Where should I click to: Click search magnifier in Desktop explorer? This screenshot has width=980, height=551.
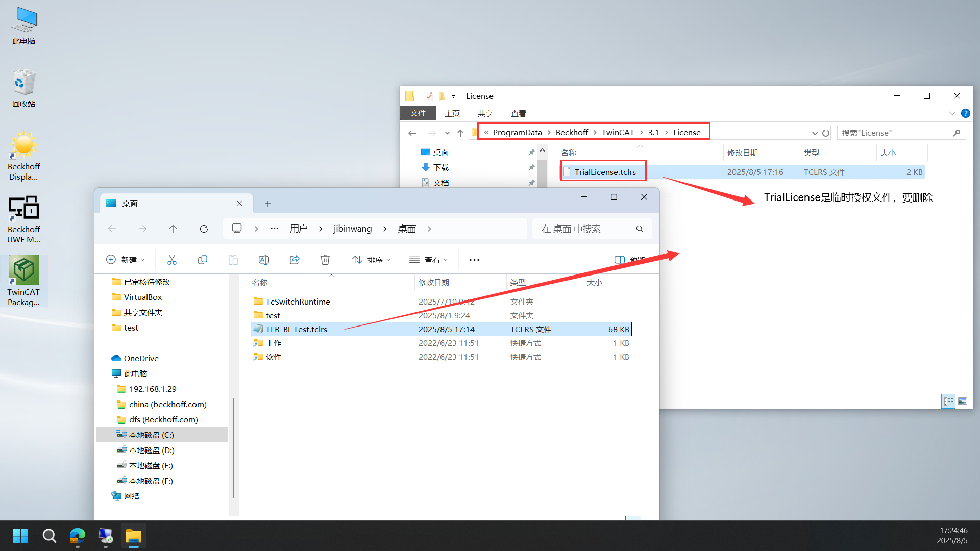click(640, 229)
